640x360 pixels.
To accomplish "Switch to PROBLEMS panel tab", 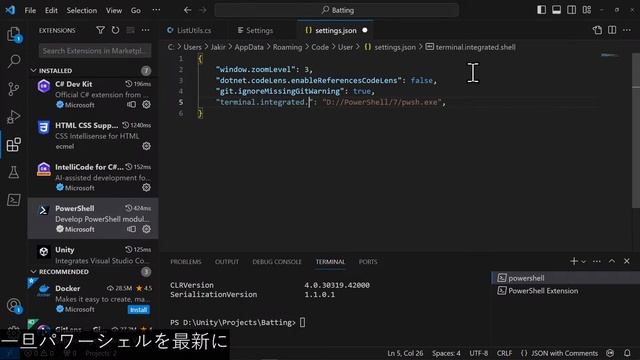I will point(186,262).
